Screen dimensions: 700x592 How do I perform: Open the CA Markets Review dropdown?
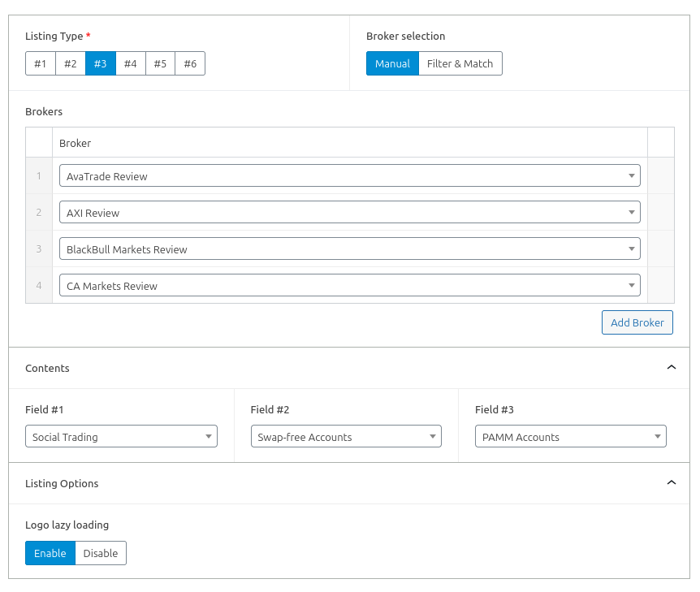[x=349, y=285]
